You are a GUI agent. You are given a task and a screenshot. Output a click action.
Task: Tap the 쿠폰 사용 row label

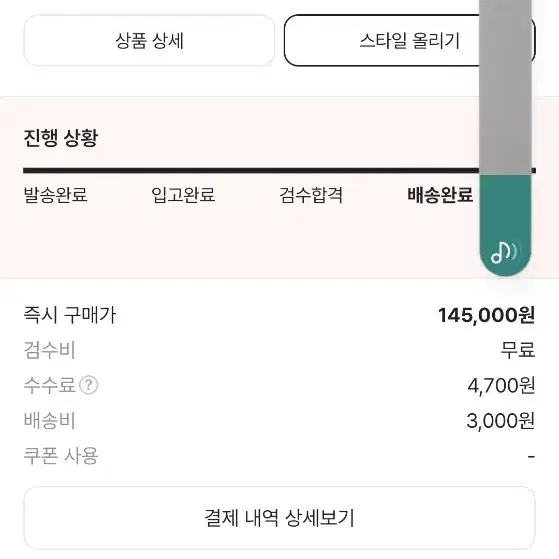(x=61, y=456)
